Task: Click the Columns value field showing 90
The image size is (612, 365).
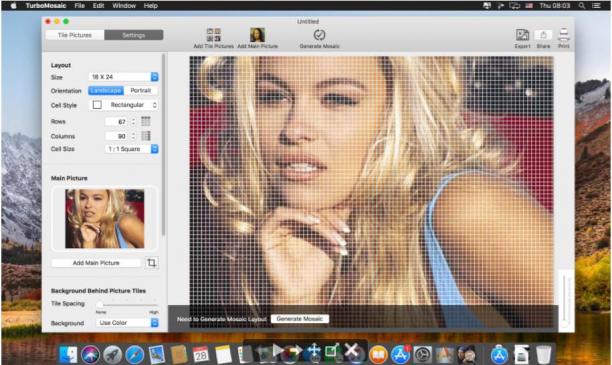Action: pos(116,136)
